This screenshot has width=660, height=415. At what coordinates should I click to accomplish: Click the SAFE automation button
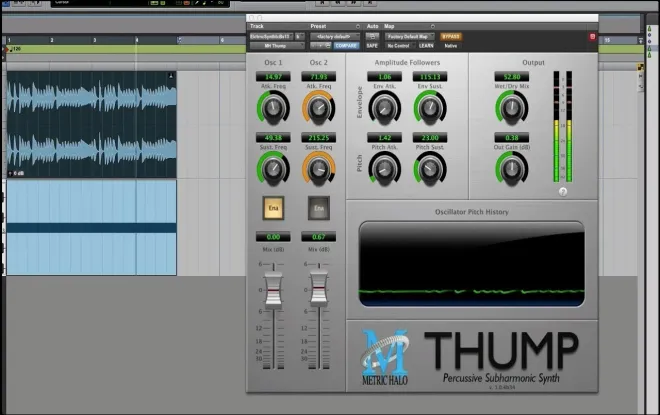click(372, 45)
